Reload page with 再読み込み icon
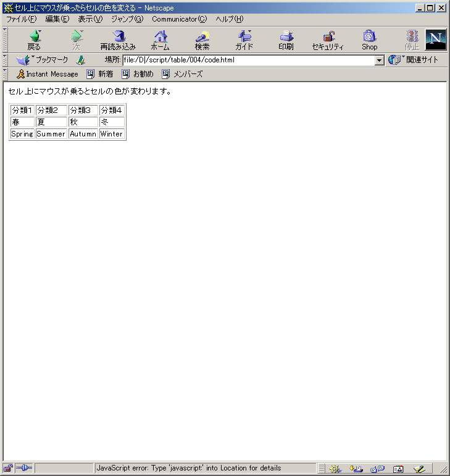This screenshot has width=450, height=476. [118, 40]
